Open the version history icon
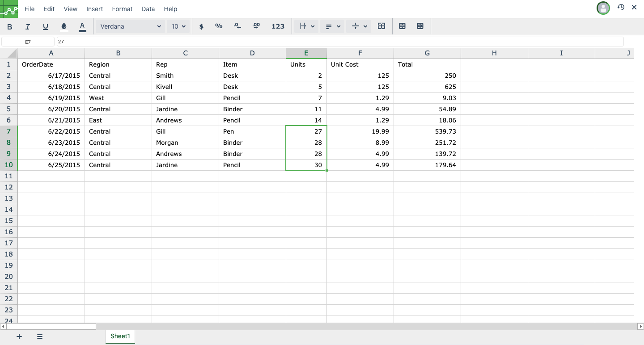The width and height of the screenshot is (644, 345). [x=621, y=8]
